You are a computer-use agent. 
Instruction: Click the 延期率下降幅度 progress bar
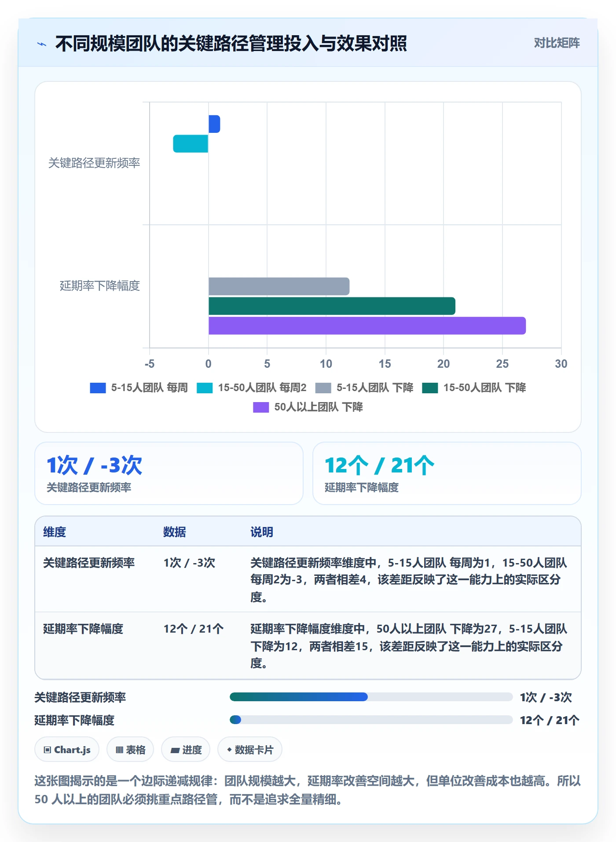point(371,720)
